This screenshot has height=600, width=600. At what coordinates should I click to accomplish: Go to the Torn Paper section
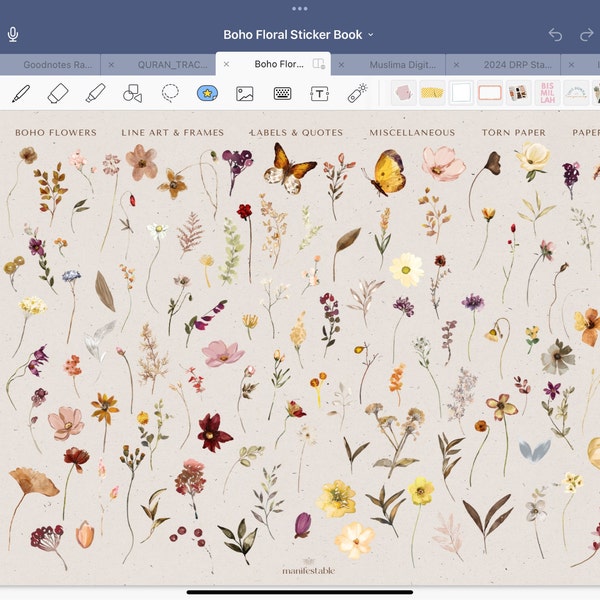tap(514, 132)
